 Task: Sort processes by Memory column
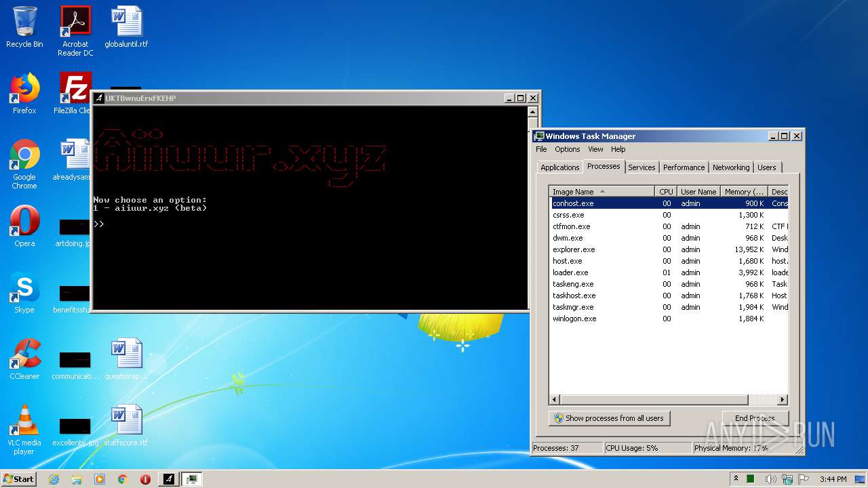[x=743, y=192]
